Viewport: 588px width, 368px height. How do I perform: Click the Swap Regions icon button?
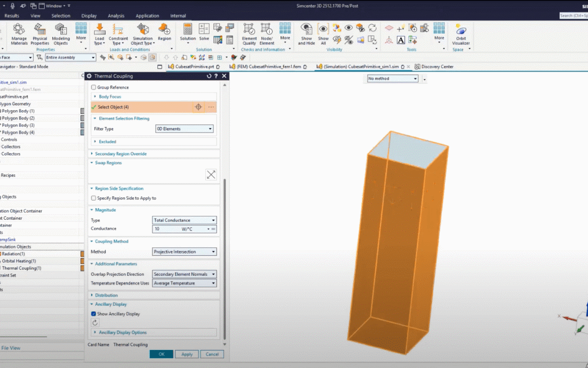211,174
